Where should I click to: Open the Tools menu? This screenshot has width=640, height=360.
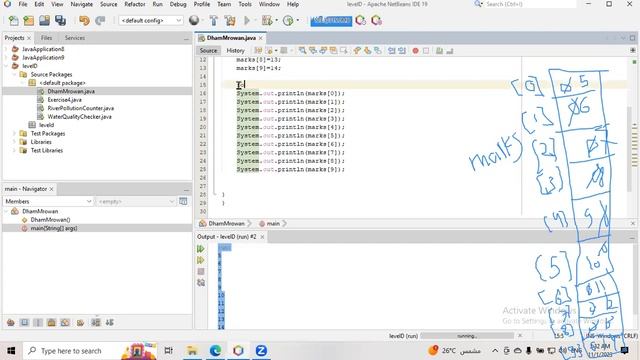tap(245, 4)
